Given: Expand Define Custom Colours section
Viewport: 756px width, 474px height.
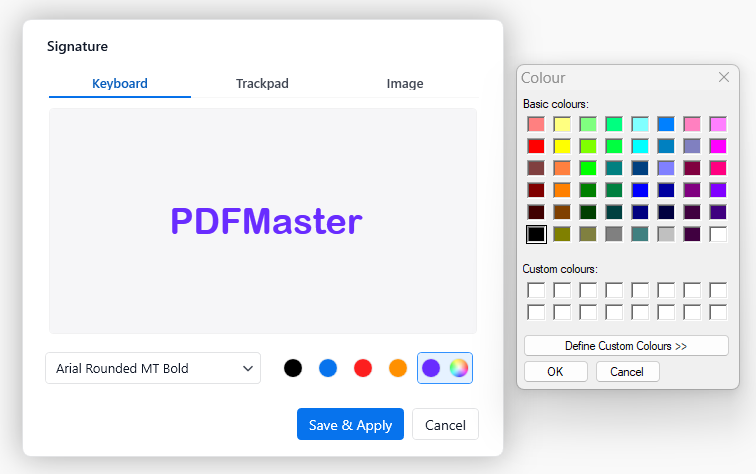Looking at the screenshot, I should [x=626, y=345].
